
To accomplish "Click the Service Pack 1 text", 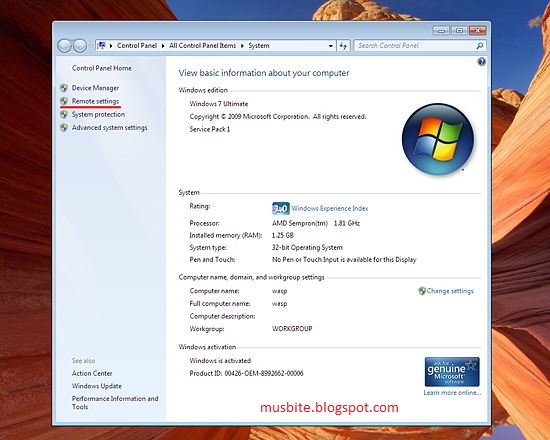I will (210, 129).
